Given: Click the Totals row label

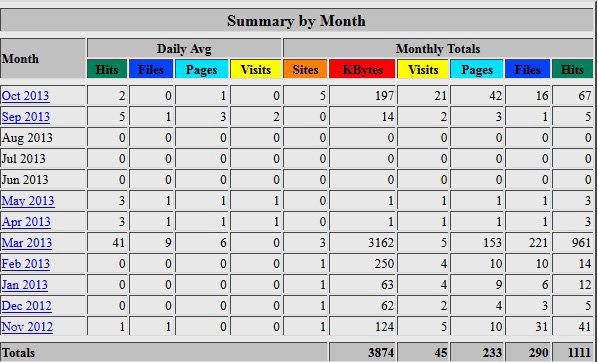Looking at the screenshot, I should (x=18, y=352).
